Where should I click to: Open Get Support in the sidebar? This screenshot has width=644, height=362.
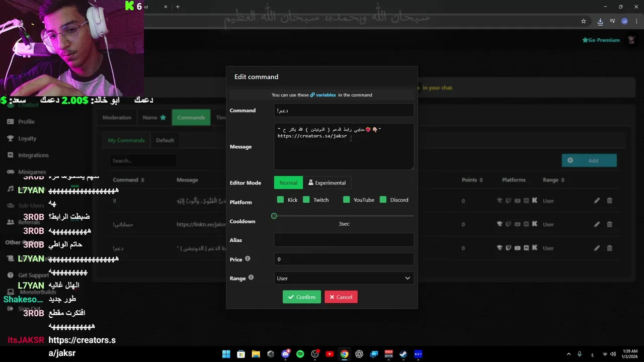(x=33, y=275)
